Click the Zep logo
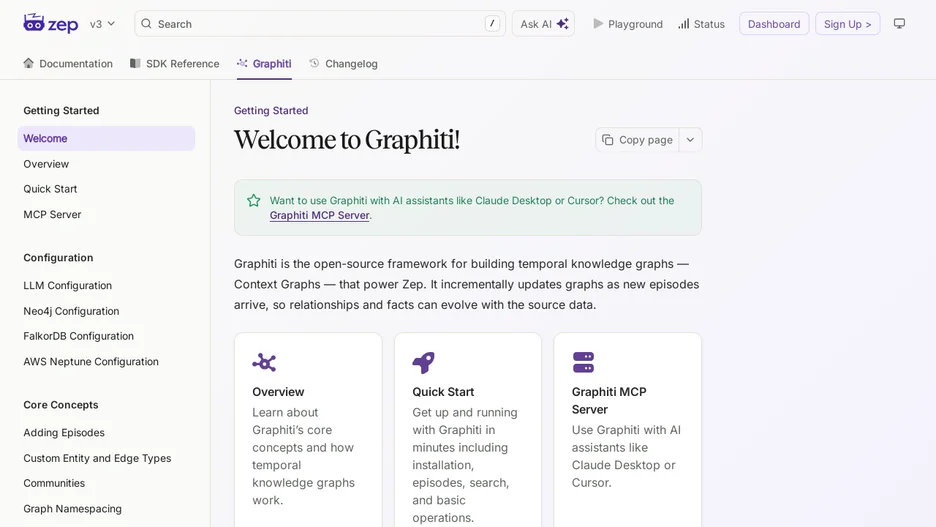 click(51, 23)
